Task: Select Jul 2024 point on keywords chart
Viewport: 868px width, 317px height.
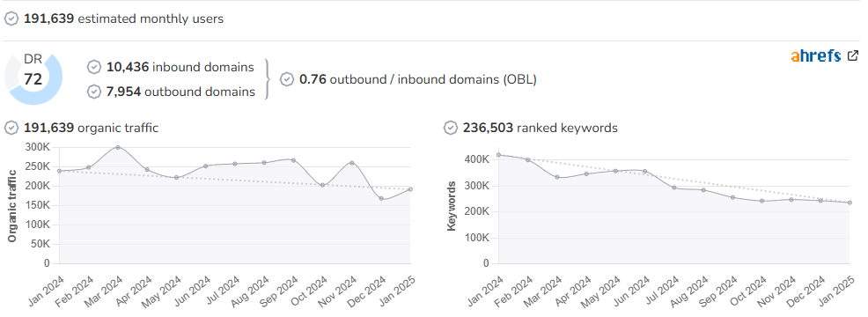Action: 673,188
